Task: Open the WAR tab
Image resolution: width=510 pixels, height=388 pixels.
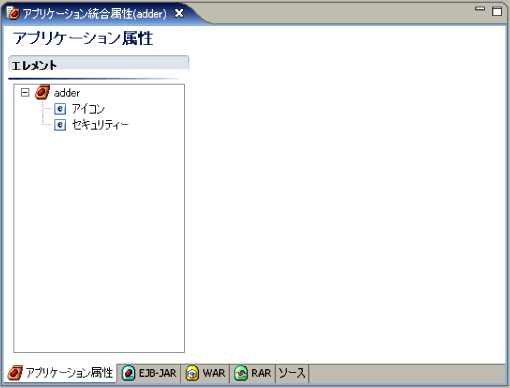Action: pyautogui.click(x=206, y=373)
